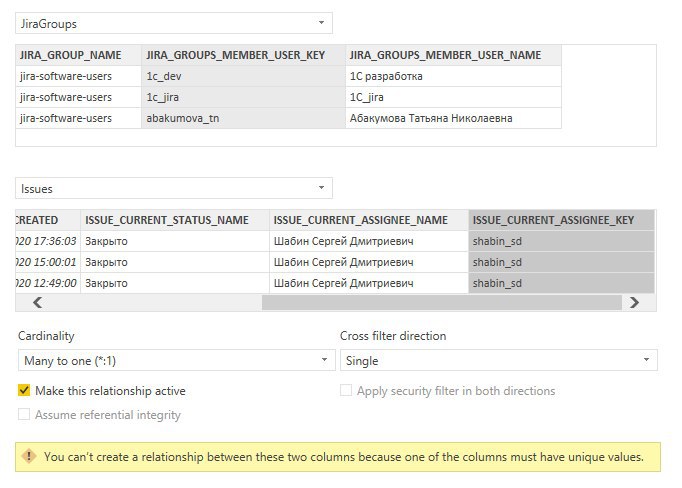Click shabin_sd in the 12:49:00 row

click(561, 283)
